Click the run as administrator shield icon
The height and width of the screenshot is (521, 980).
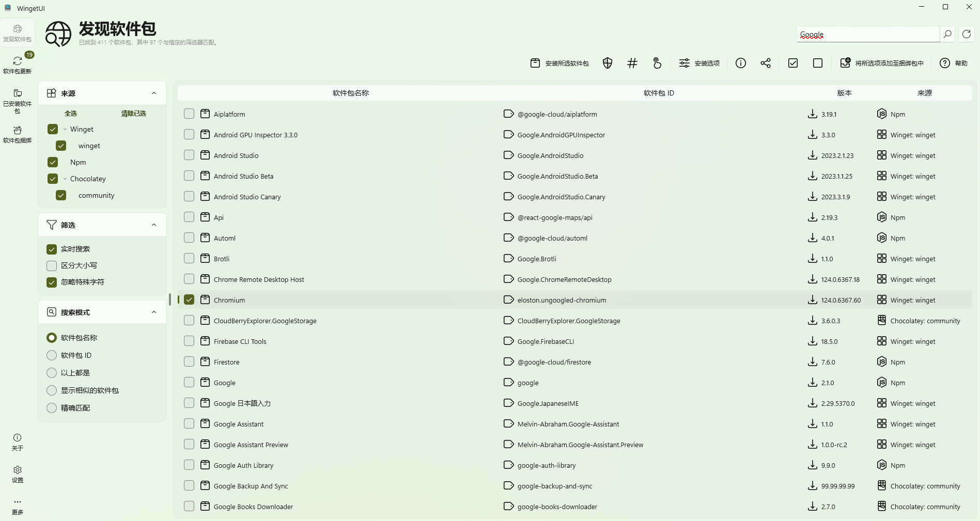(608, 63)
